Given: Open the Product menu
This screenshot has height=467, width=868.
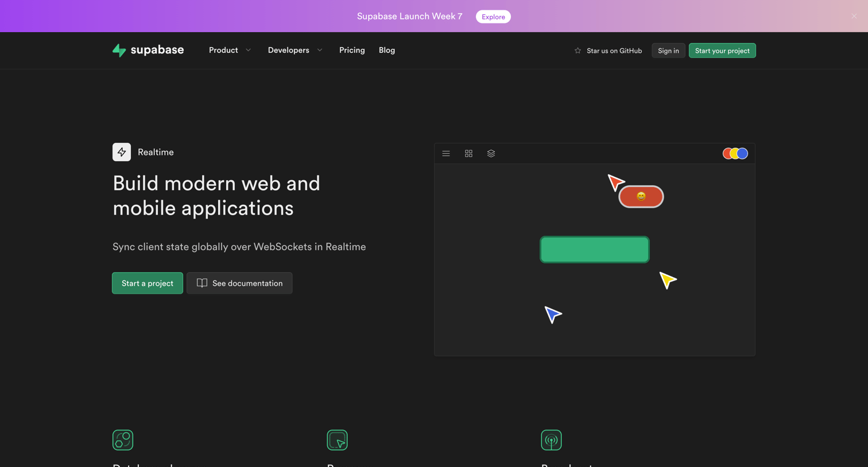Looking at the screenshot, I should [x=223, y=50].
